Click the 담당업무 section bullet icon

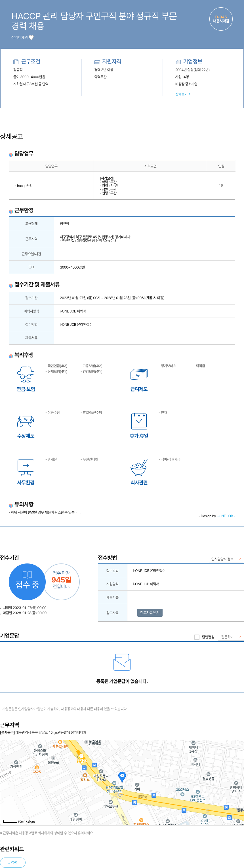tap(11, 155)
